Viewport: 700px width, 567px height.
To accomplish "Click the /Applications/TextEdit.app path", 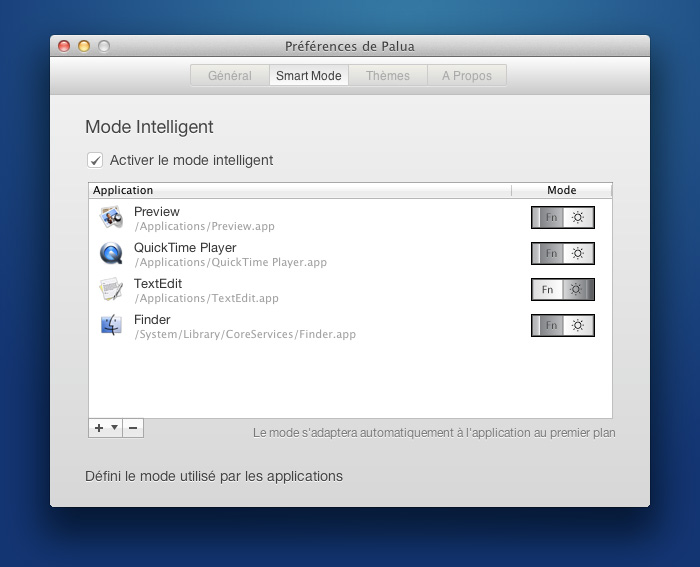I will (x=207, y=298).
